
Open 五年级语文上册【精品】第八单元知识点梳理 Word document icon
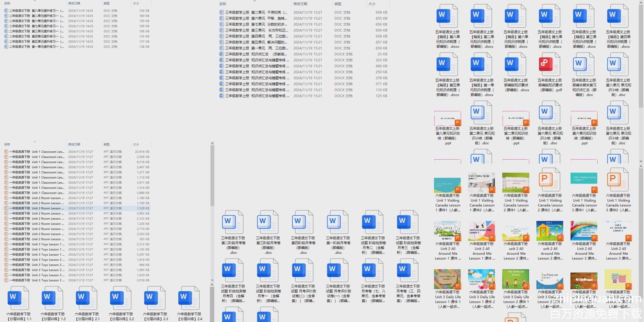447,16
